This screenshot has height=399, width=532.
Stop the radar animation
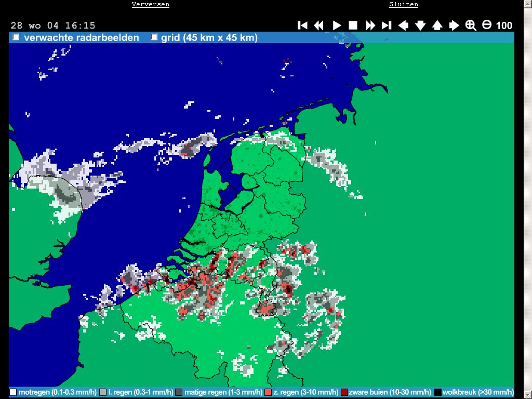[353, 25]
